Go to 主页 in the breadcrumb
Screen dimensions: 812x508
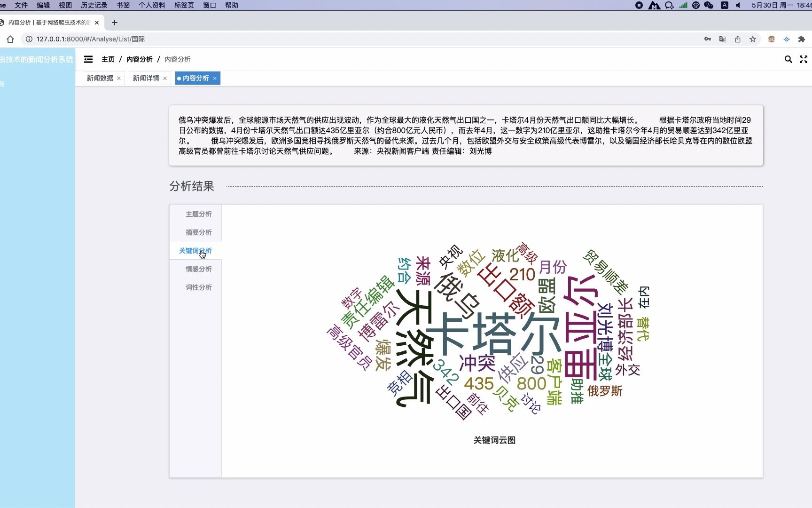click(x=108, y=59)
